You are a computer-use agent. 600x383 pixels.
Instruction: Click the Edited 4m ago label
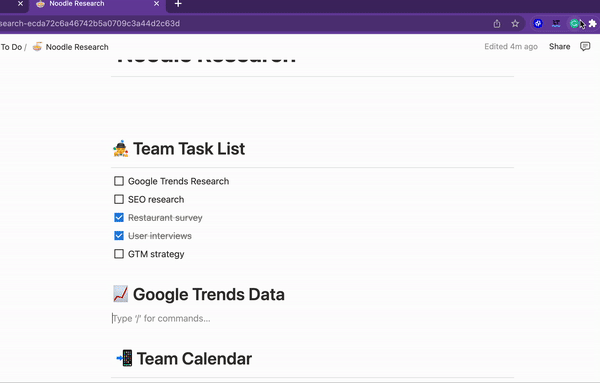tap(511, 47)
